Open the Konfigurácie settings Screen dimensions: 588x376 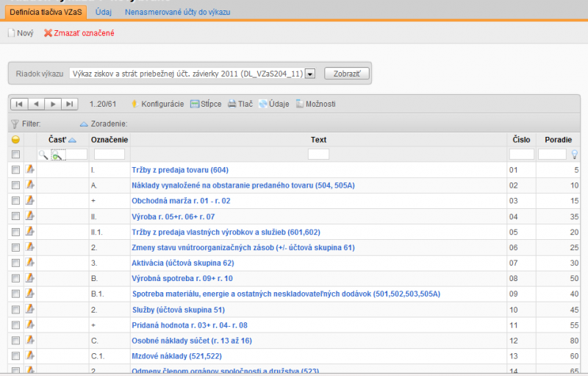(157, 104)
